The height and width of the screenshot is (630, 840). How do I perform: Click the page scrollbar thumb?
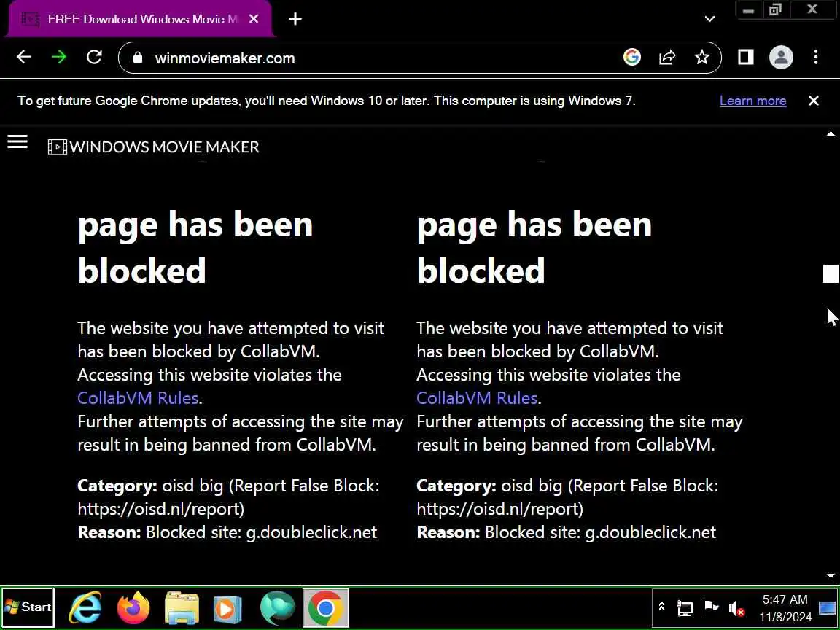(x=831, y=273)
